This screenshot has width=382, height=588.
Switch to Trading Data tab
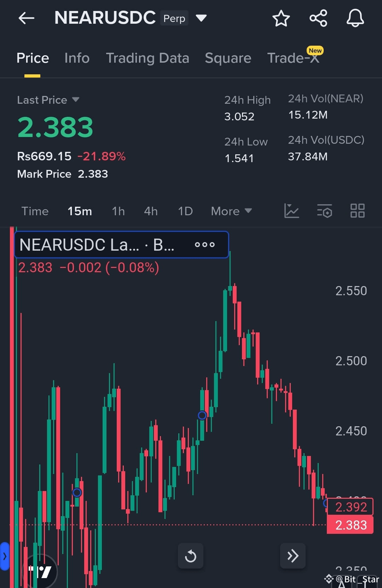(x=147, y=58)
